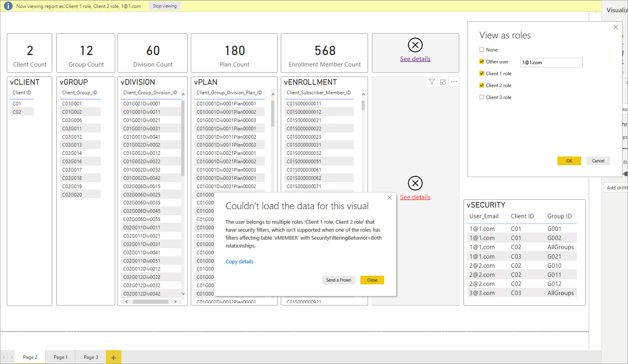Click the scroll-up arrow in vPLAN table
Image resolution: width=628 pixels, height=364 pixels.
click(x=273, y=94)
